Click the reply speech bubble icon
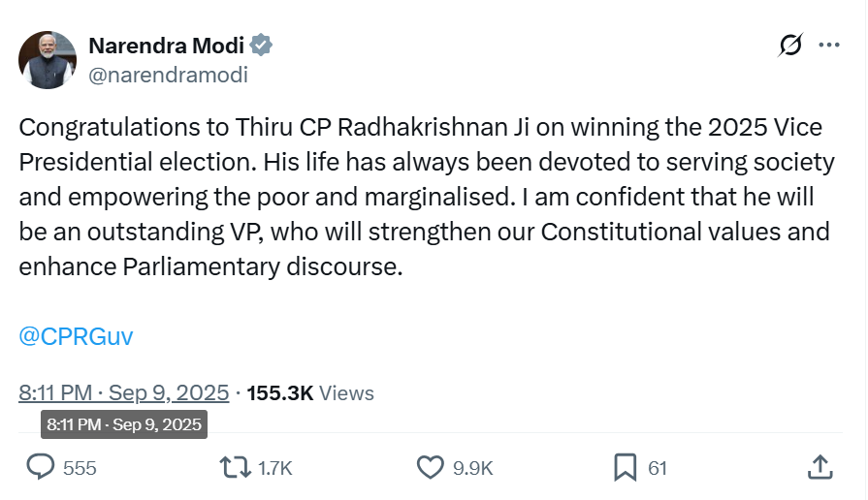868x500 pixels. click(41, 468)
